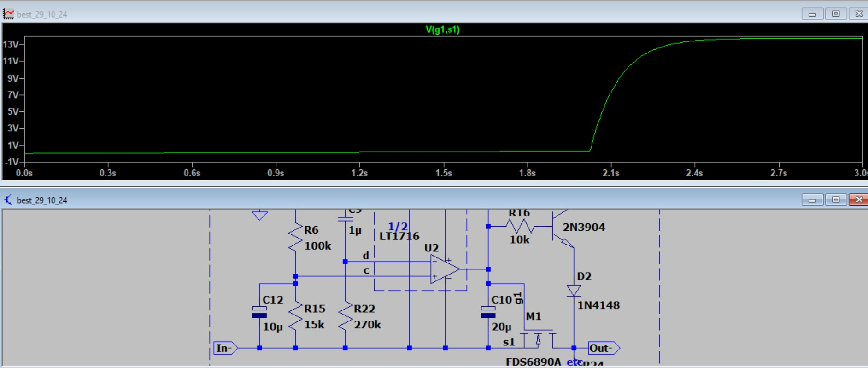
Task: Click the 1V label on vertical axis
Action: pyautogui.click(x=13, y=146)
